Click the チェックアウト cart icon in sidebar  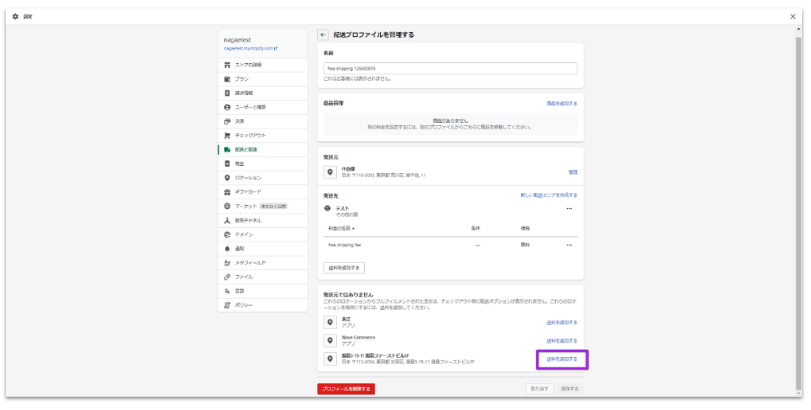228,135
